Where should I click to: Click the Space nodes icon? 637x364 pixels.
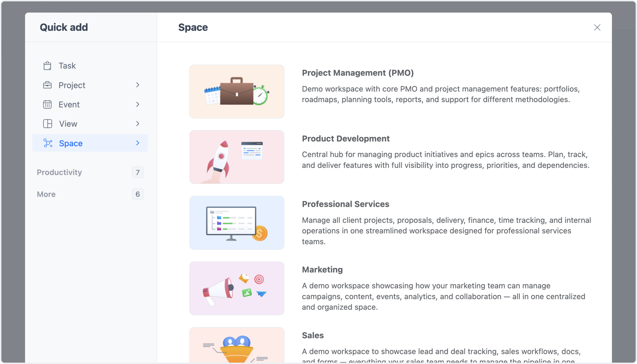click(x=48, y=143)
